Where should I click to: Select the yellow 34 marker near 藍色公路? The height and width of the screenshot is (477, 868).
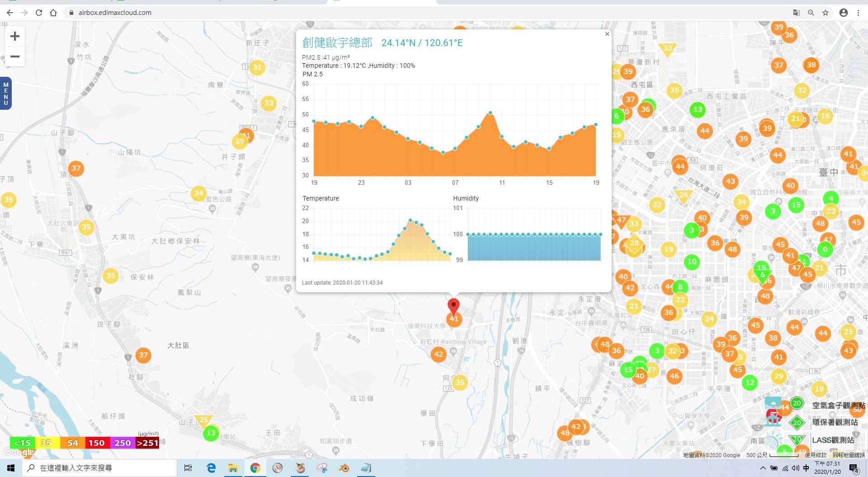pyautogui.click(x=198, y=193)
